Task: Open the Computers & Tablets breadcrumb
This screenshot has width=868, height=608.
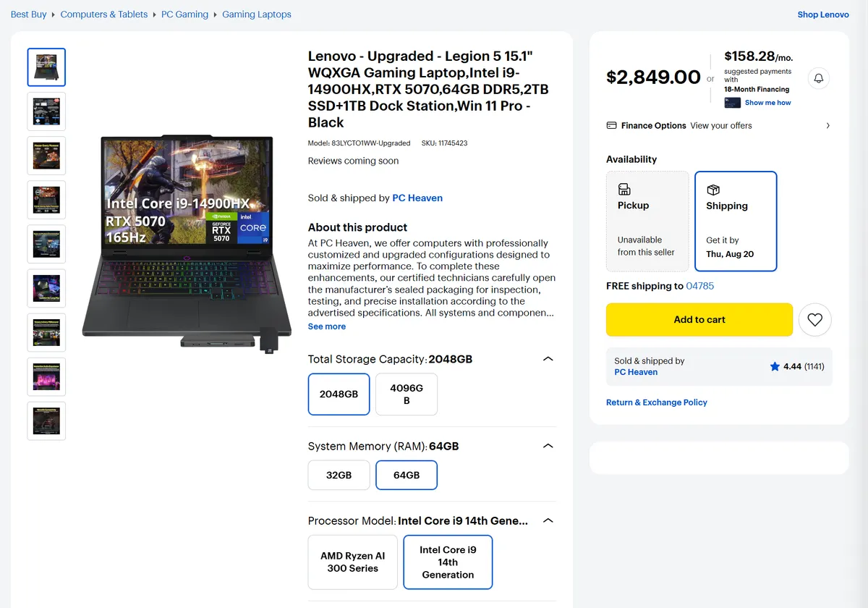Action: (104, 14)
